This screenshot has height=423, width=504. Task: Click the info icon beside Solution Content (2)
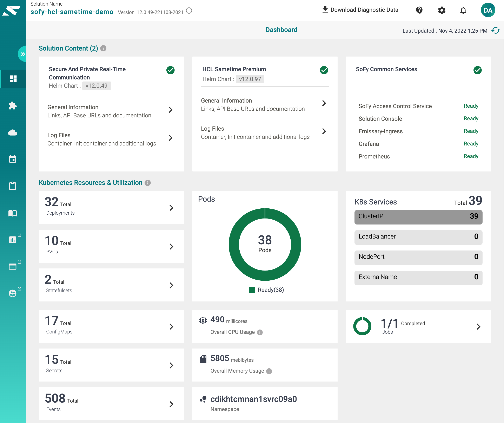pos(103,48)
